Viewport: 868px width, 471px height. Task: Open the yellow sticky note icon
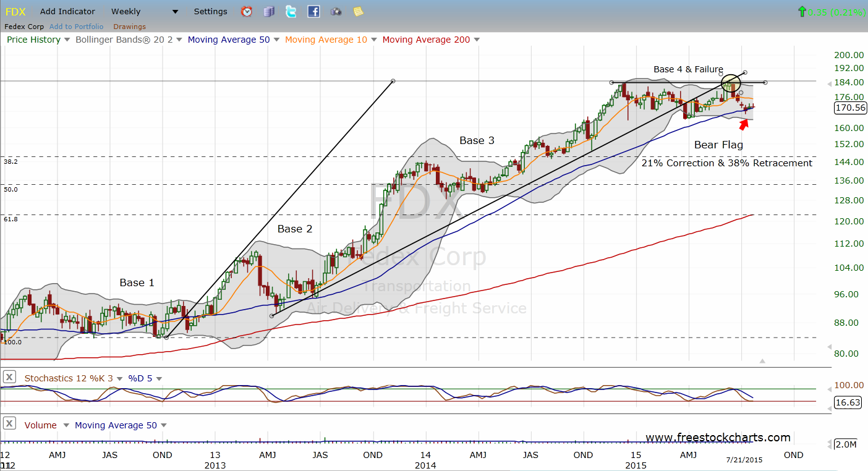358,11
